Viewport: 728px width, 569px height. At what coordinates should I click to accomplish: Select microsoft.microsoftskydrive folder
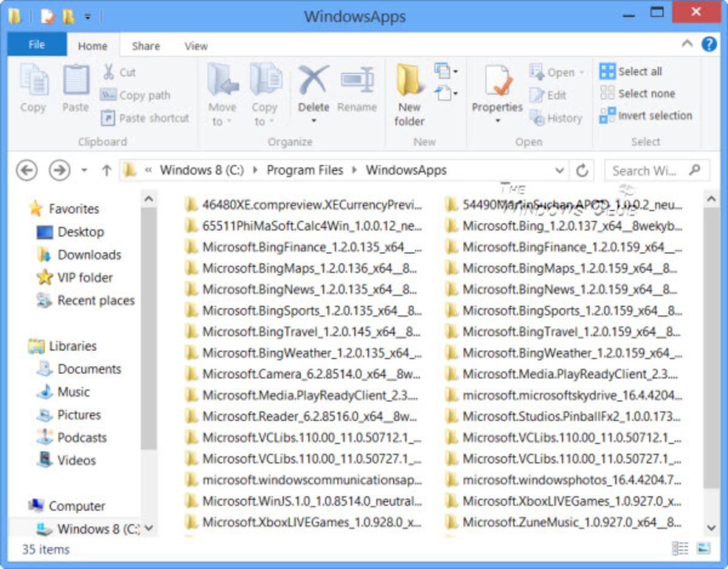click(564, 396)
